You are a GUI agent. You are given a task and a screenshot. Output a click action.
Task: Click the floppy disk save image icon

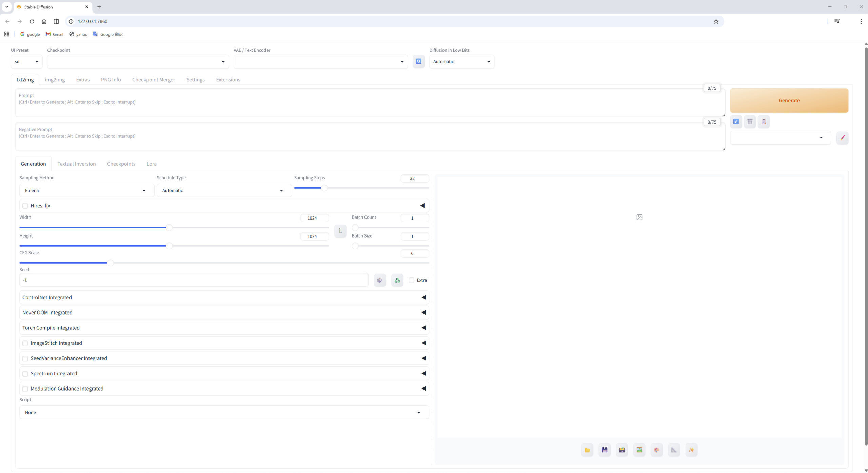(x=605, y=450)
